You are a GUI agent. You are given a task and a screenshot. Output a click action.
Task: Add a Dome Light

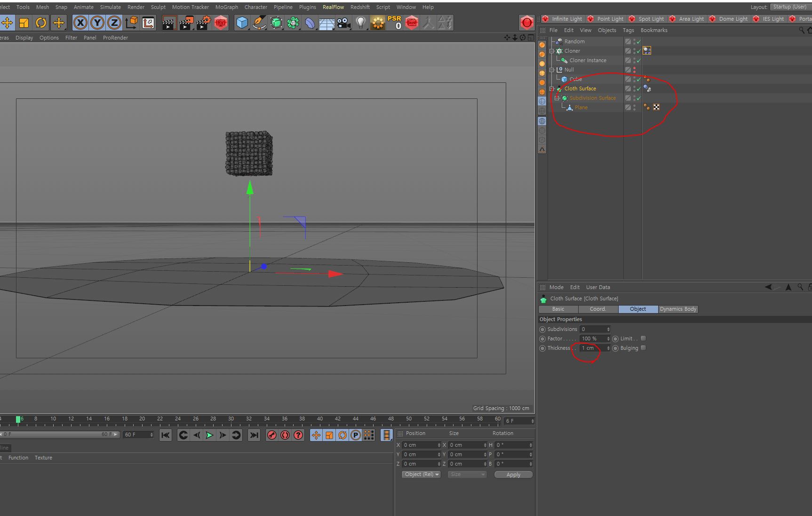728,19
